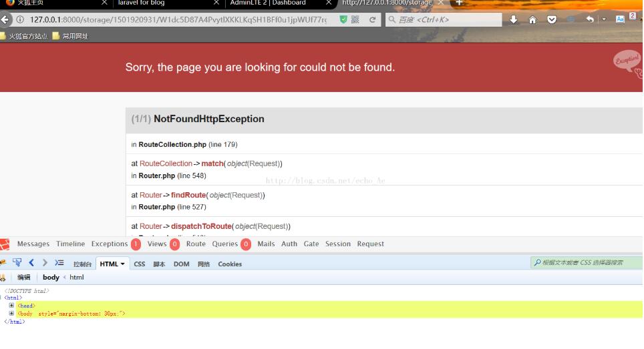Reload the page with the refresh icon
The height and width of the screenshot is (349, 644).
pyautogui.click(x=373, y=20)
